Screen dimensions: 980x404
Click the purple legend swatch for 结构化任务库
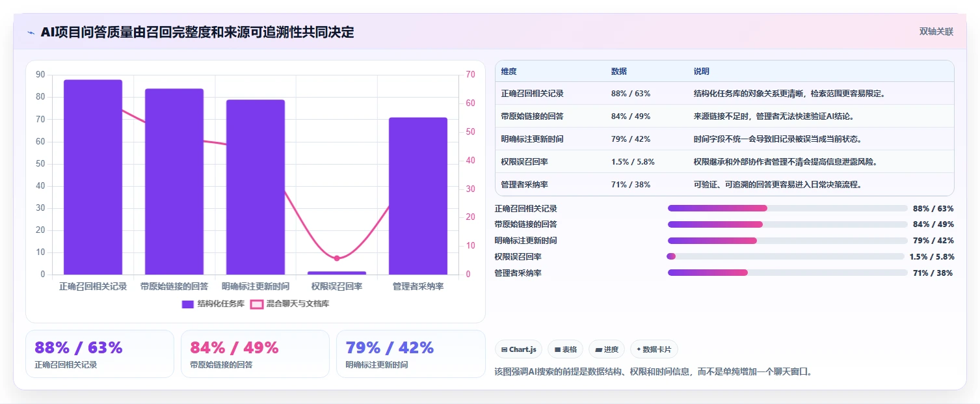(188, 304)
